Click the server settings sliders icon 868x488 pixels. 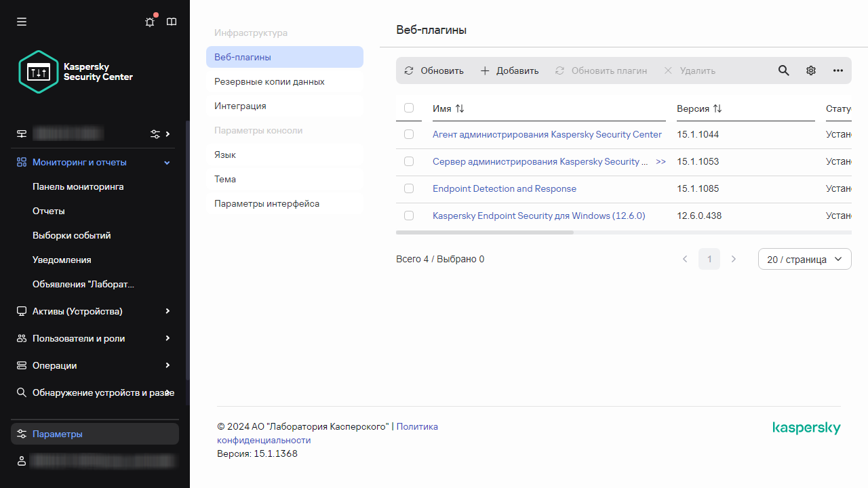155,134
